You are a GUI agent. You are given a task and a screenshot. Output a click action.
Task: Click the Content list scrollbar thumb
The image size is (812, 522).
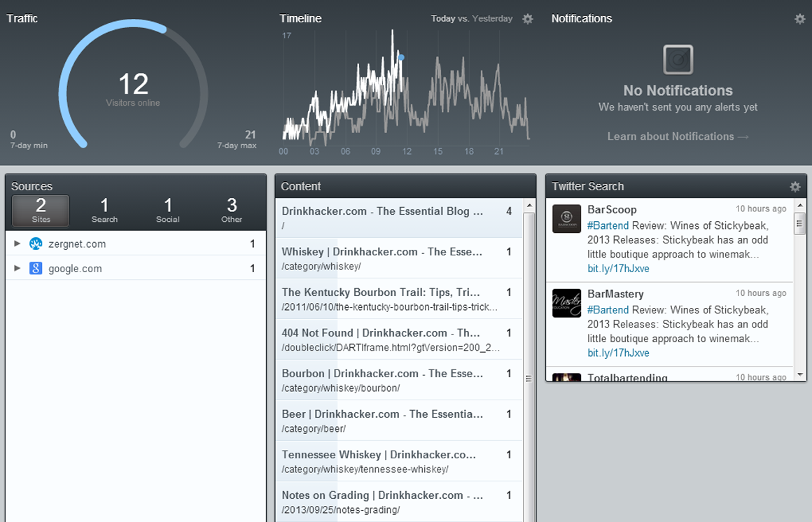click(x=529, y=367)
